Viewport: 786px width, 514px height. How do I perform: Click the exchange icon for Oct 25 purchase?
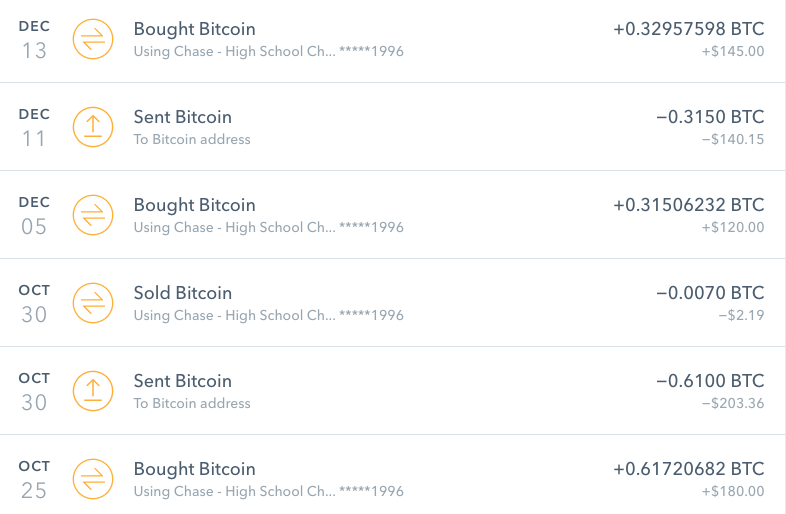[x=93, y=479]
